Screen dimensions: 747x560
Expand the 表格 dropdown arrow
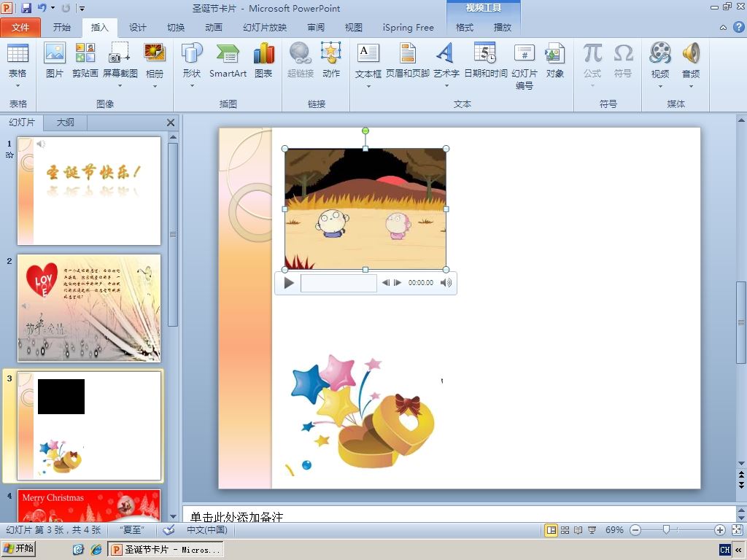[18, 86]
